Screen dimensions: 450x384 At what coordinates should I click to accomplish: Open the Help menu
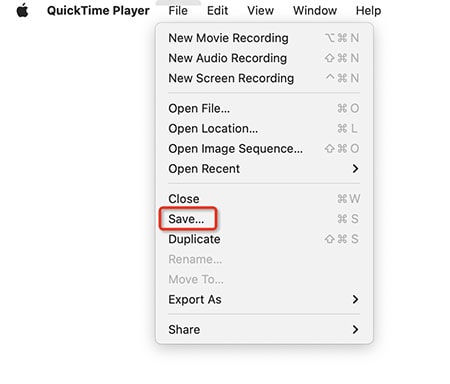pos(368,11)
